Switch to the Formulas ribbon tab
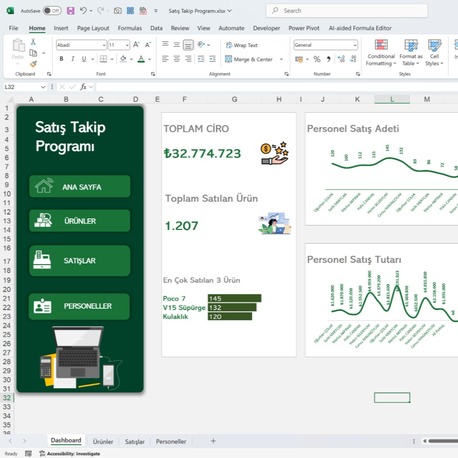458x458 pixels. (130, 28)
